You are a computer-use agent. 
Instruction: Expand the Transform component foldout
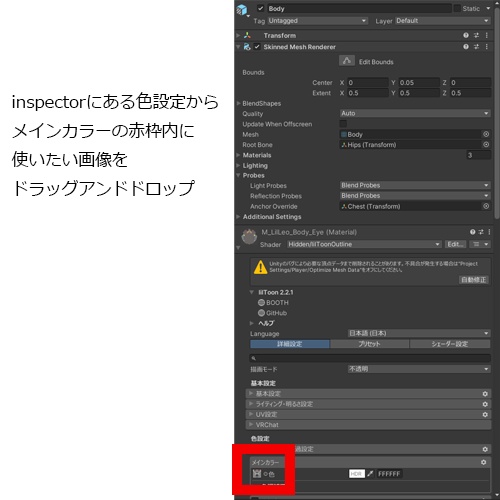238,35
